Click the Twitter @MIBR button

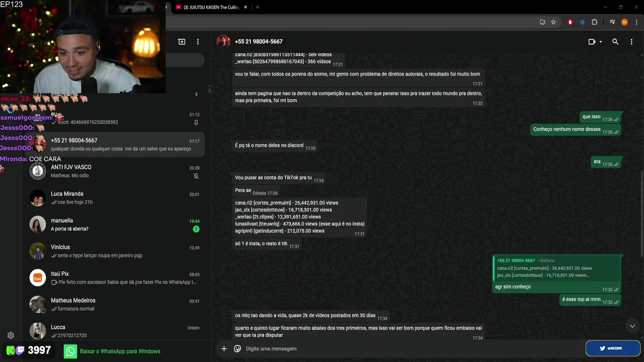[613, 348]
